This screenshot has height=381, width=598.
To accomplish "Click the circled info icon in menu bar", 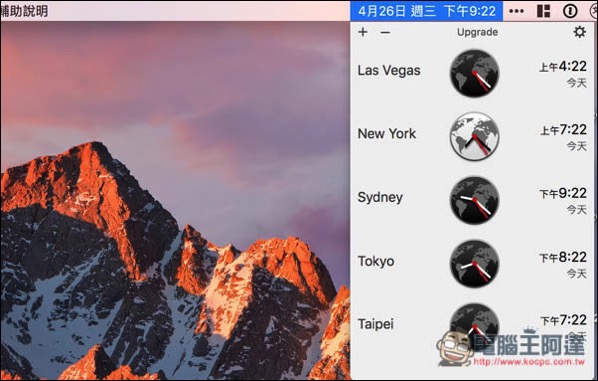I will point(570,11).
